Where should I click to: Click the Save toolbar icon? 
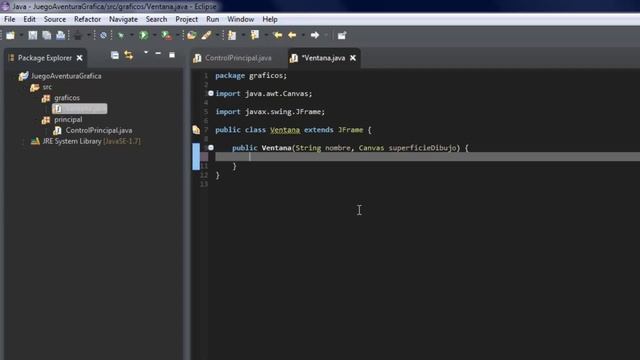[33, 36]
